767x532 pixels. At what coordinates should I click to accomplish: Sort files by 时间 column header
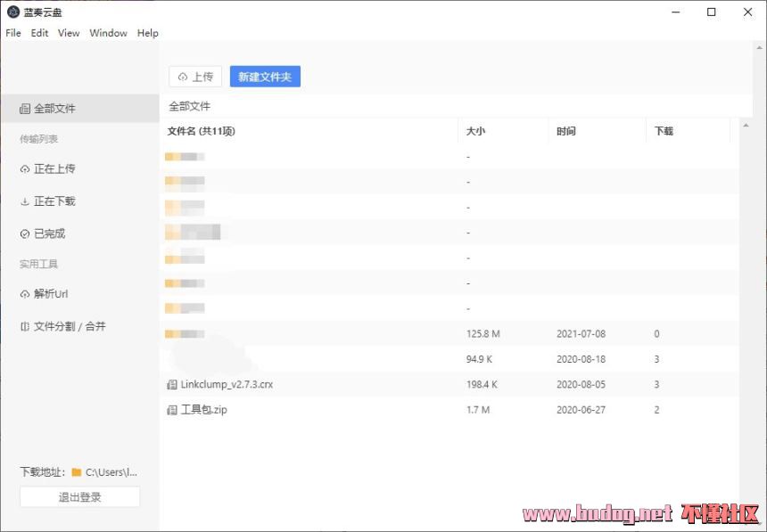[x=566, y=131]
